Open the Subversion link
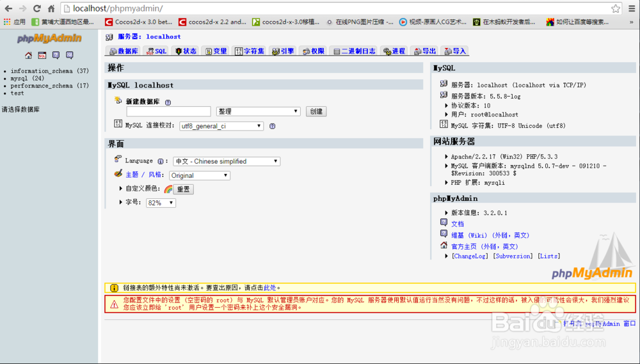Image resolution: width=640 pixels, height=364 pixels. [x=513, y=257]
